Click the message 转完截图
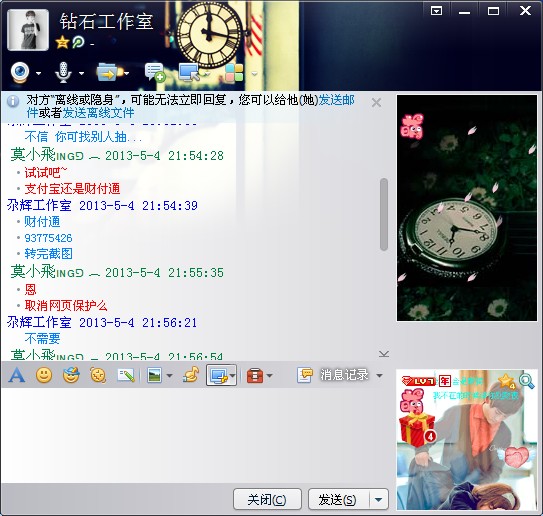 pos(48,254)
